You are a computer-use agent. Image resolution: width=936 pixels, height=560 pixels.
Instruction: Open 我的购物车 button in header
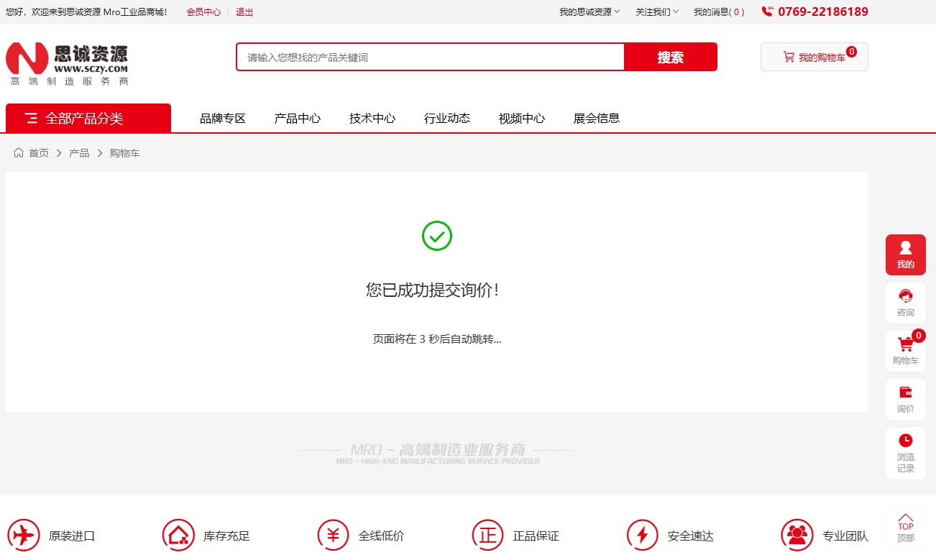pos(814,58)
